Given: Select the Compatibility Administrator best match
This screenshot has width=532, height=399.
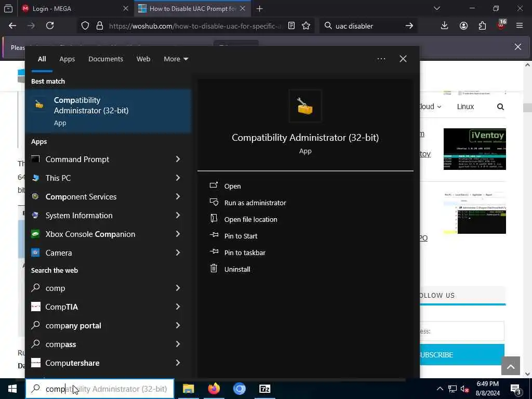Looking at the screenshot, I should 108,111.
